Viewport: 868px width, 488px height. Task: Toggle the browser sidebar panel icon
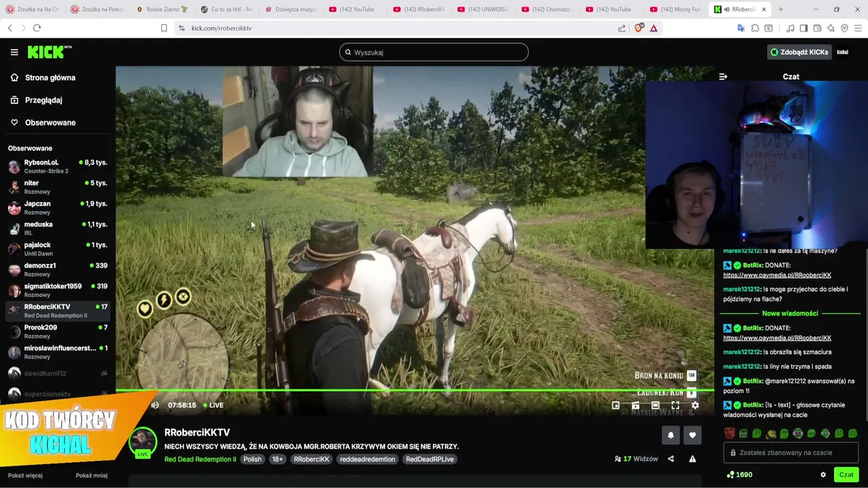[x=804, y=28]
